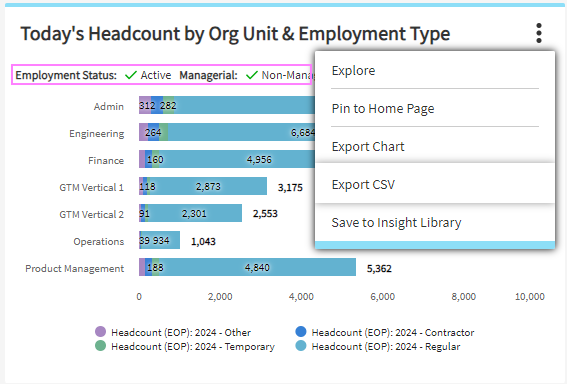Screen dimensions: 567x384
Task: Click the GTM Vertical 1 regular segment
Action: click(x=208, y=186)
